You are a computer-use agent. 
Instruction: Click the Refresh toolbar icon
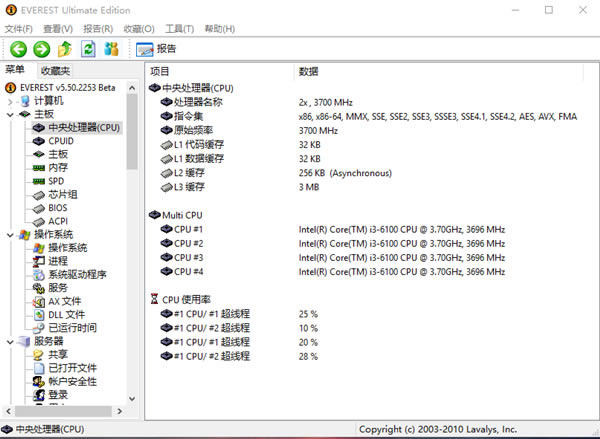[88, 49]
